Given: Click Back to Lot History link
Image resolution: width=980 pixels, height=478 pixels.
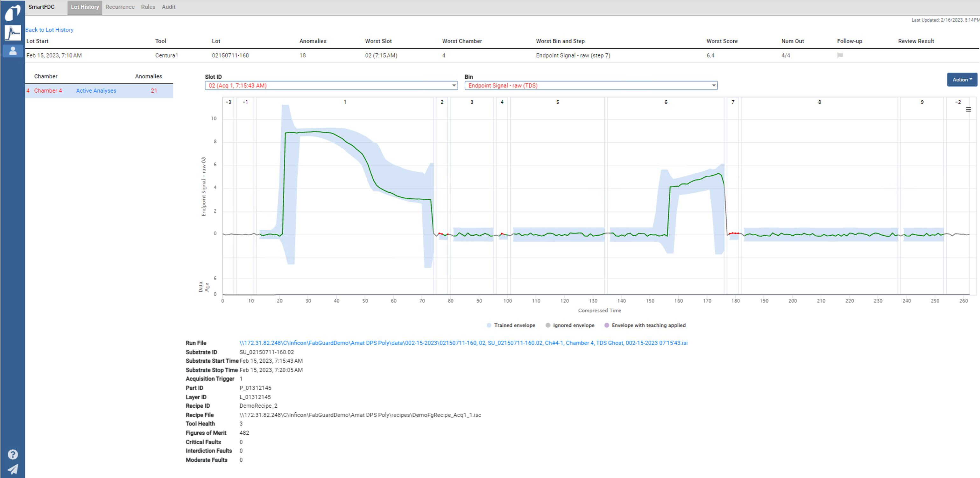Looking at the screenshot, I should pyautogui.click(x=49, y=30).
